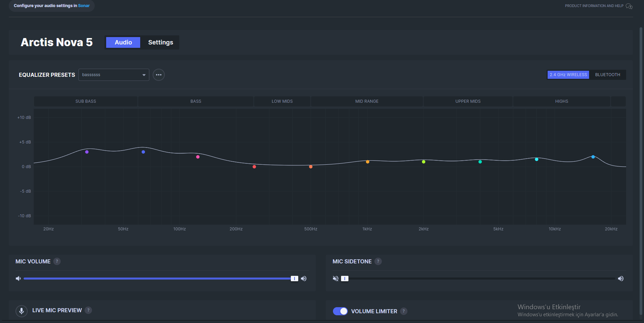Select the Bass band header

[196, 101]
